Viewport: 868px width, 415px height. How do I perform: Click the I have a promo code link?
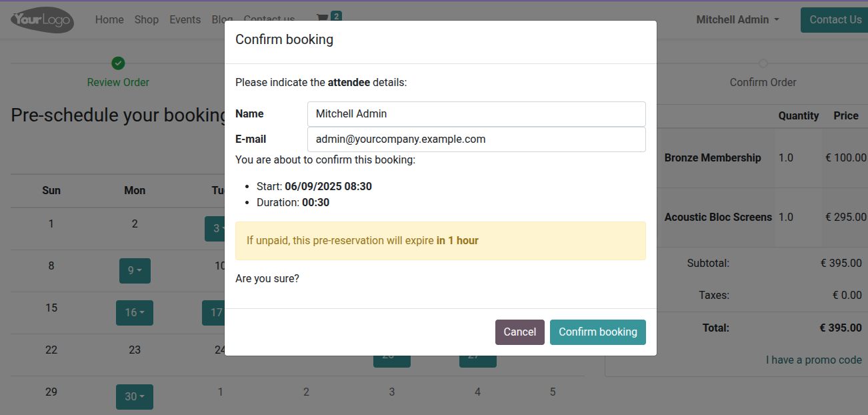click(x=813, y=360)
